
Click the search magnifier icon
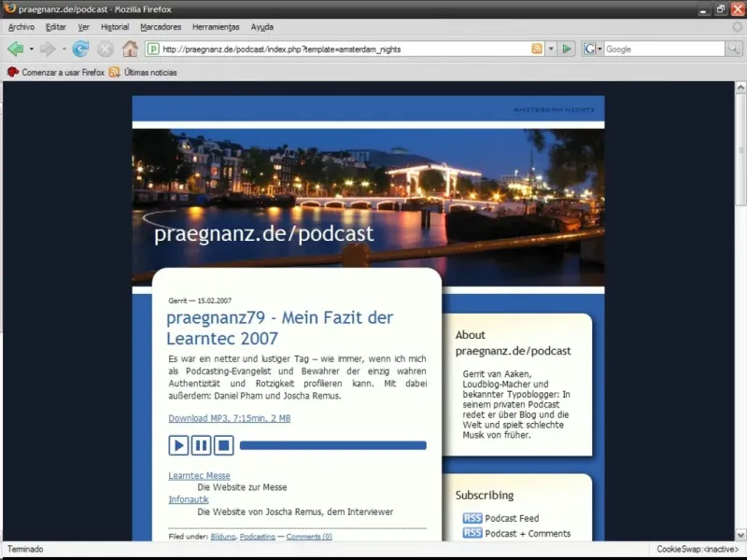733,49
